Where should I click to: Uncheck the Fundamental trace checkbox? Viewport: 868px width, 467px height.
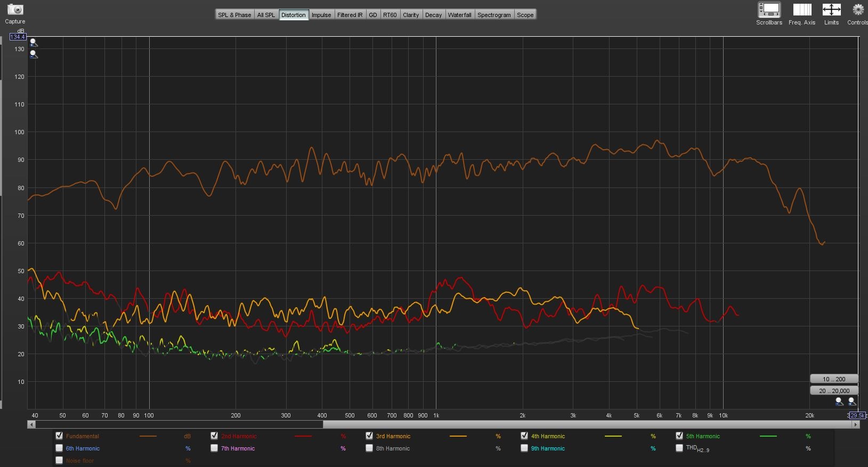tap(59, 436)
